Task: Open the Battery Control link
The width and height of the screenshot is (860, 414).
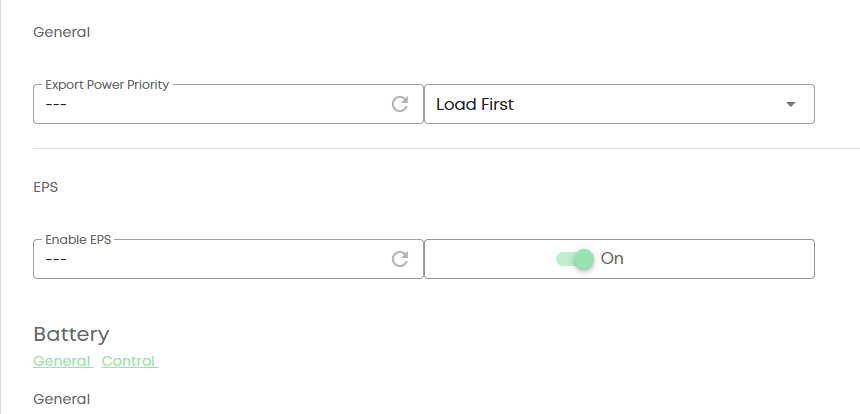Action: (129, 361)
